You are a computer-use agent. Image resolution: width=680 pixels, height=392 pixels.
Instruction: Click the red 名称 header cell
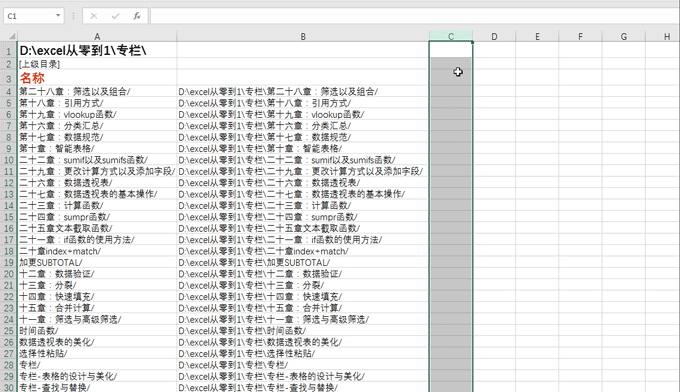97,78
